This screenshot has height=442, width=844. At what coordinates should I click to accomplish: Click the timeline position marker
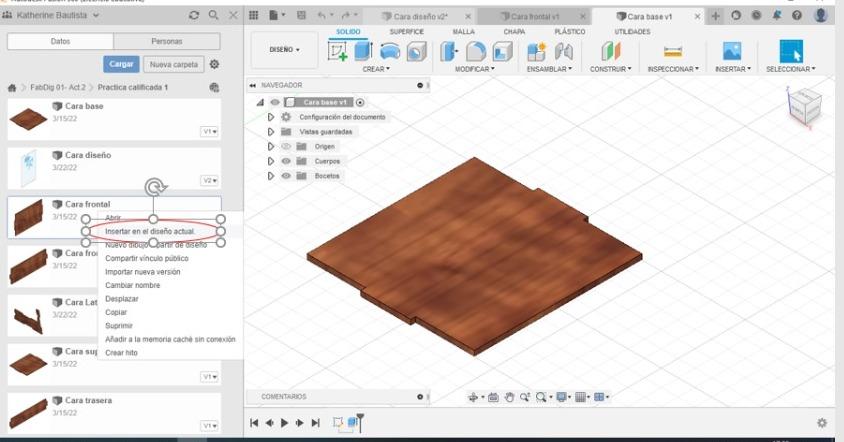(x=361, y=422)
